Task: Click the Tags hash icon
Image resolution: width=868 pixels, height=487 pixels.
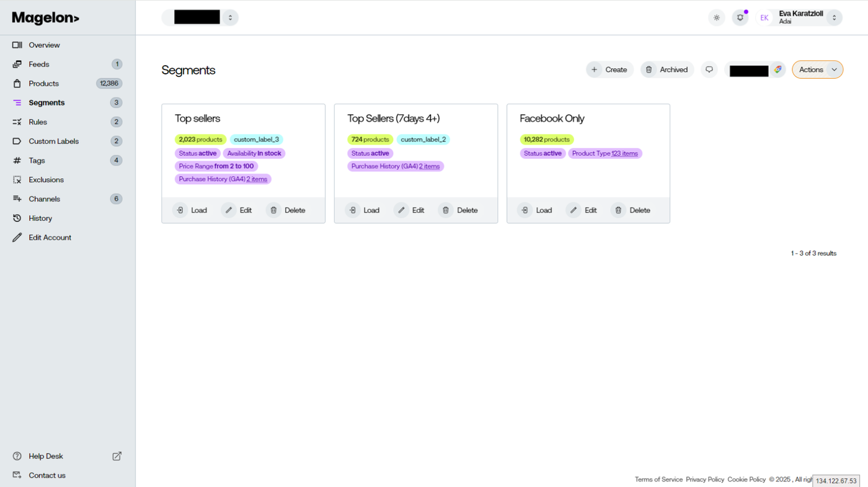Action: 17,161
